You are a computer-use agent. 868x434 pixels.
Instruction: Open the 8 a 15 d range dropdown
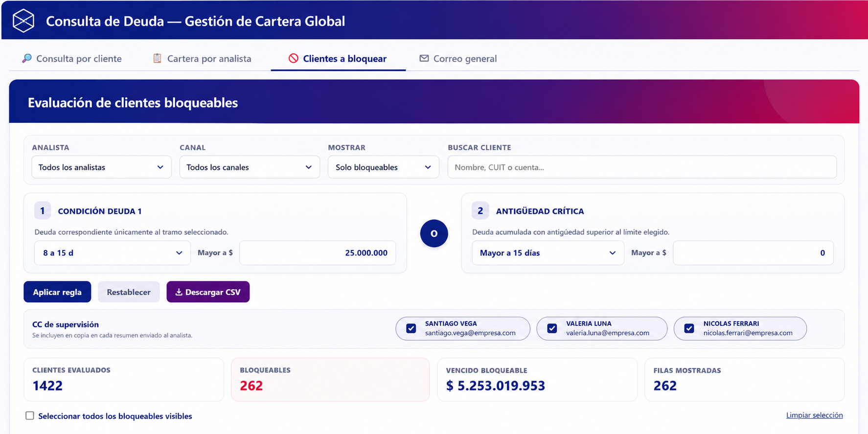pos(113,253)
